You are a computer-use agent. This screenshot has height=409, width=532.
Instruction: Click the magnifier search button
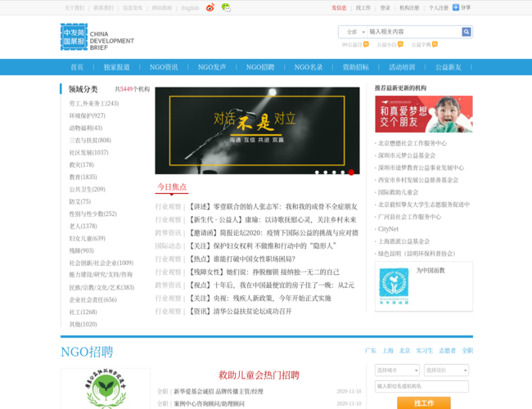pos(467,32)
